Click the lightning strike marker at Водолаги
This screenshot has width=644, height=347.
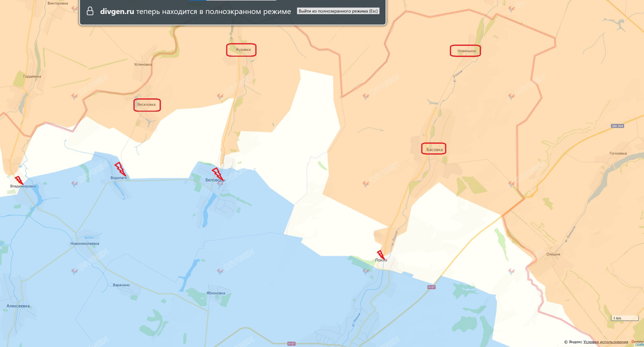coord(120,169)
